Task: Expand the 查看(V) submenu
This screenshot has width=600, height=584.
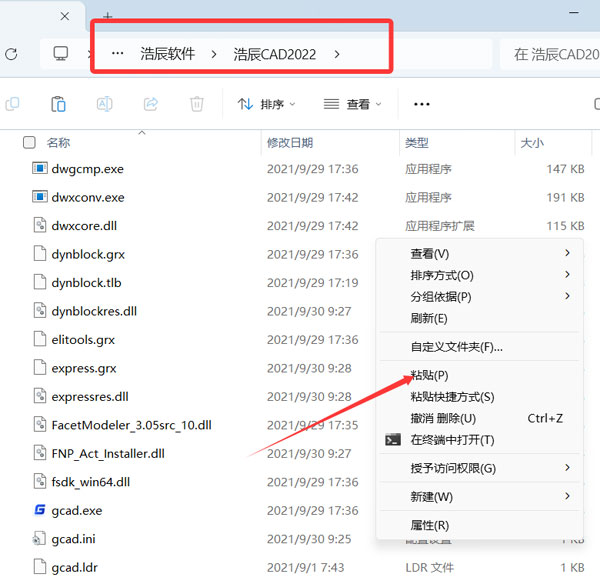Action: point(480,253)
